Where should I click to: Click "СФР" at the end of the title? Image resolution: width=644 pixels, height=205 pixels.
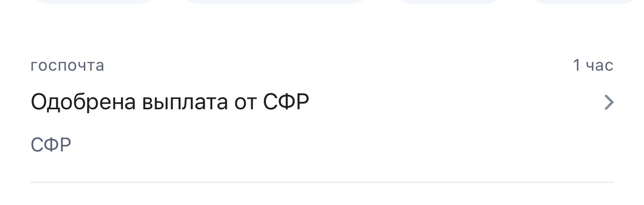click(286, 102)
